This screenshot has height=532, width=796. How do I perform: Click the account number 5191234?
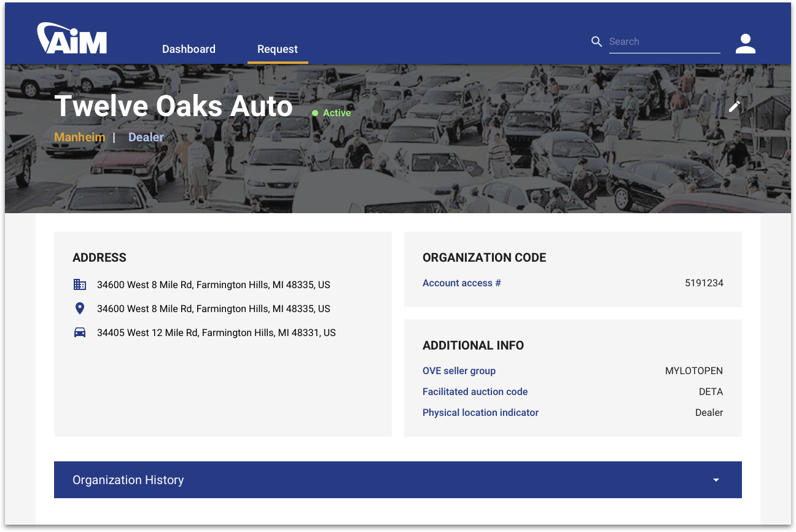coord(704,283)
